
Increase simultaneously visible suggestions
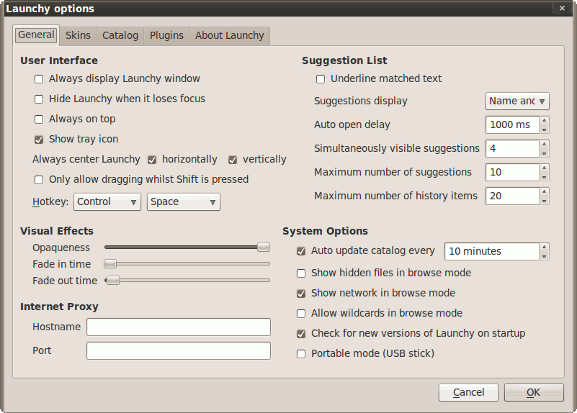coord(544,144)
